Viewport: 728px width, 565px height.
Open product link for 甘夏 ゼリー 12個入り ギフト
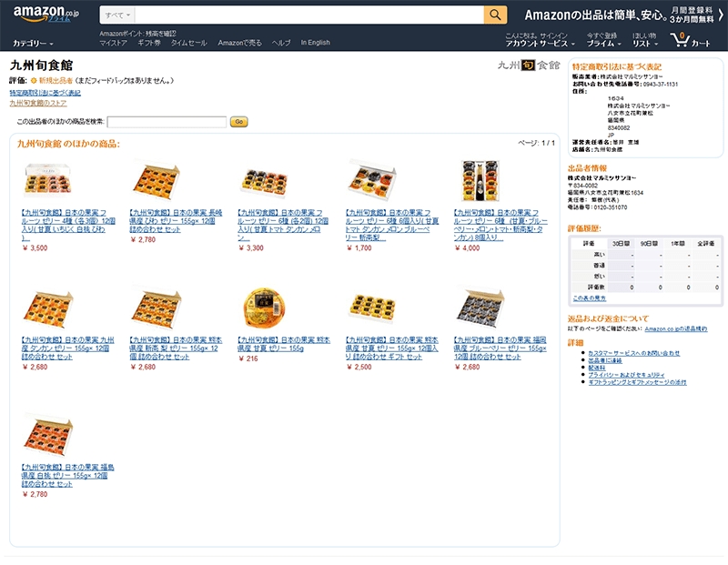tap(391, 348)
